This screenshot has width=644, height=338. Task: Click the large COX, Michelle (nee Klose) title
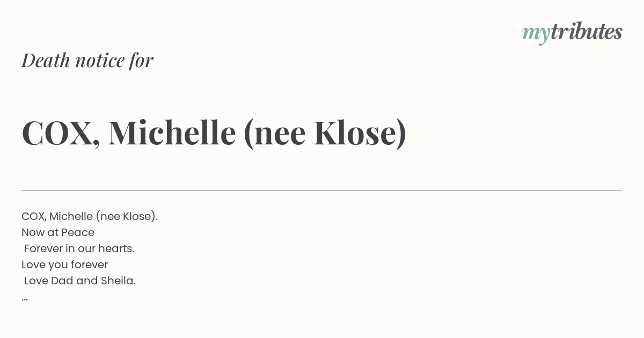coord(214,133)
